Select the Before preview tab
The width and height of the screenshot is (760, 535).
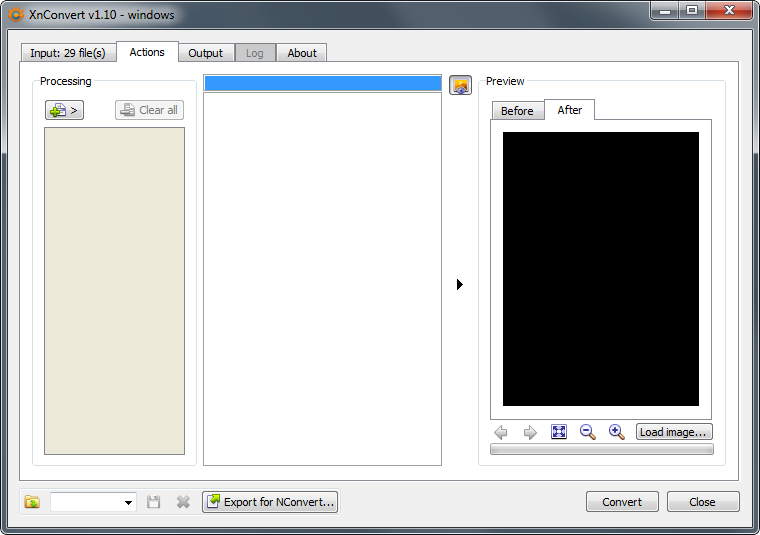pyautogui.click(x=517, y=111)
